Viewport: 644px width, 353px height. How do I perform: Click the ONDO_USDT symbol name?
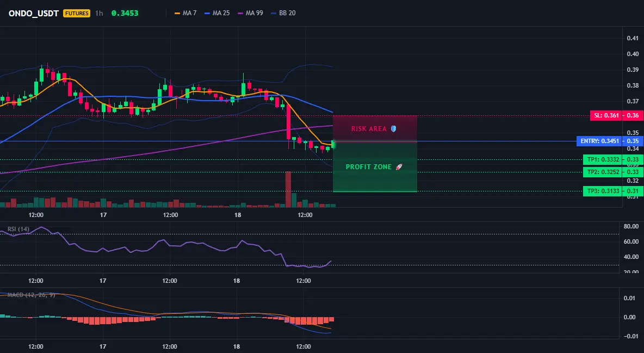[34, 13]
